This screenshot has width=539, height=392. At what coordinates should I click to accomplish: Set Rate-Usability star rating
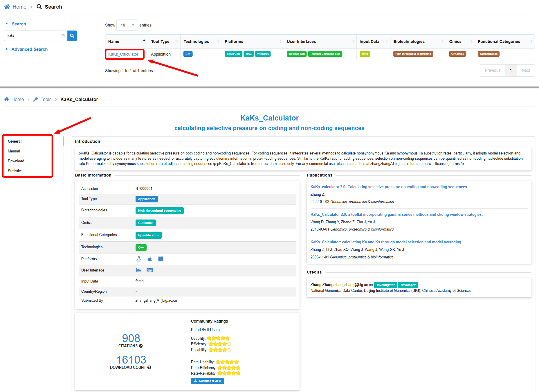pyautogui.click(x=227, y=362)
